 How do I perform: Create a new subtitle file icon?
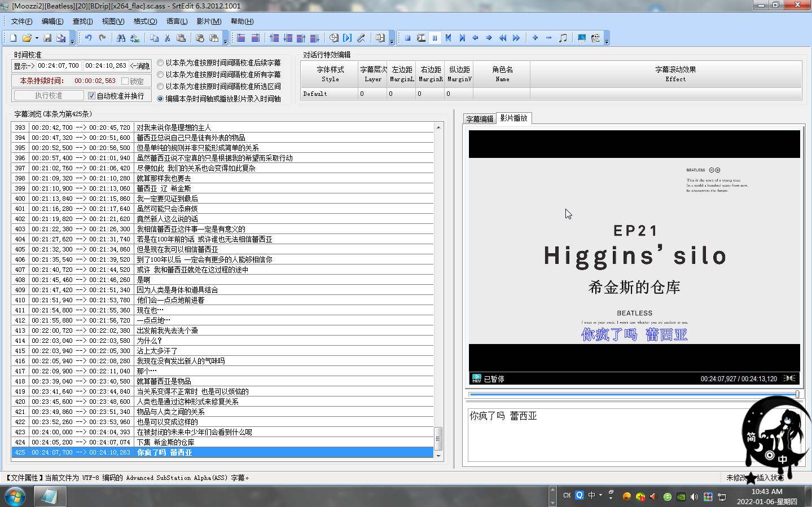(x=13, y=38)
